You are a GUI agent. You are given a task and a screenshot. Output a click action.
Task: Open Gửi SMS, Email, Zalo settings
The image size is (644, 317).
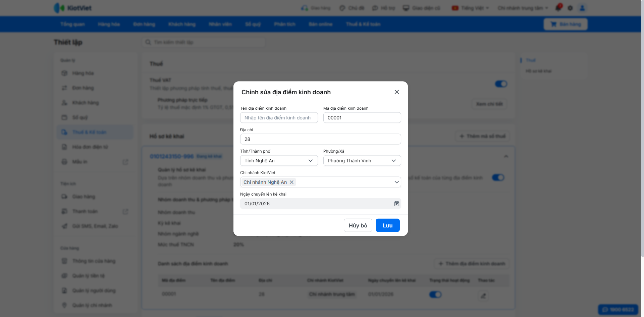click(95, 226)
